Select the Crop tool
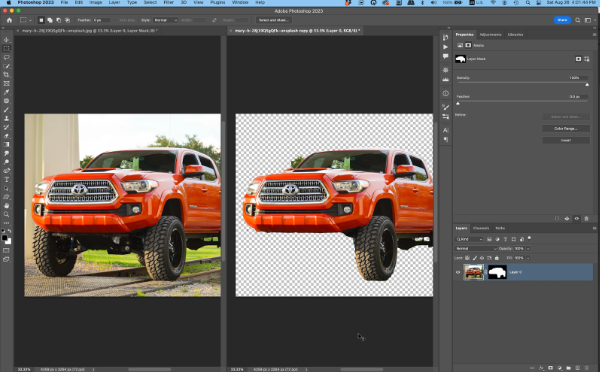 coord(7,75)
